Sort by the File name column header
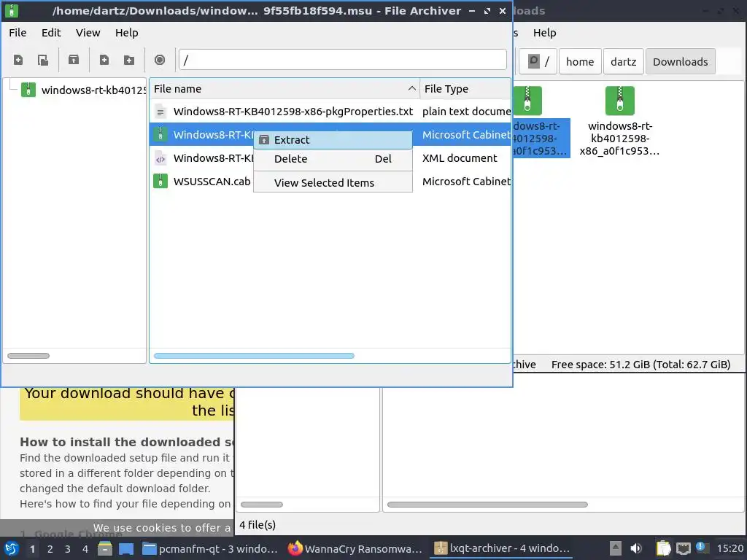The height and width of the screenshot is (560, 747). coord(285,89)
